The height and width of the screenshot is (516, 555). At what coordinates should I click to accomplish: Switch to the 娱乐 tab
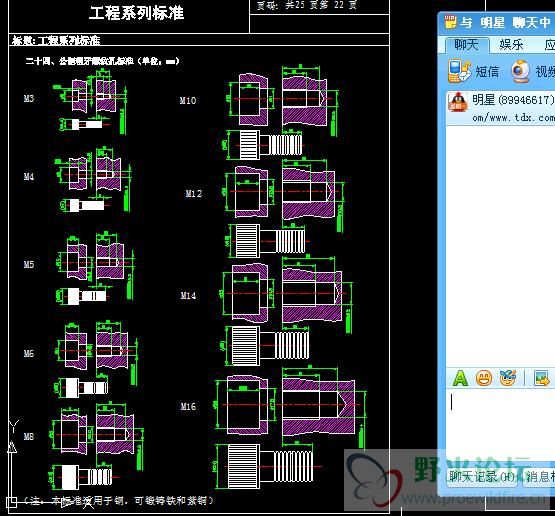point(511,45)
